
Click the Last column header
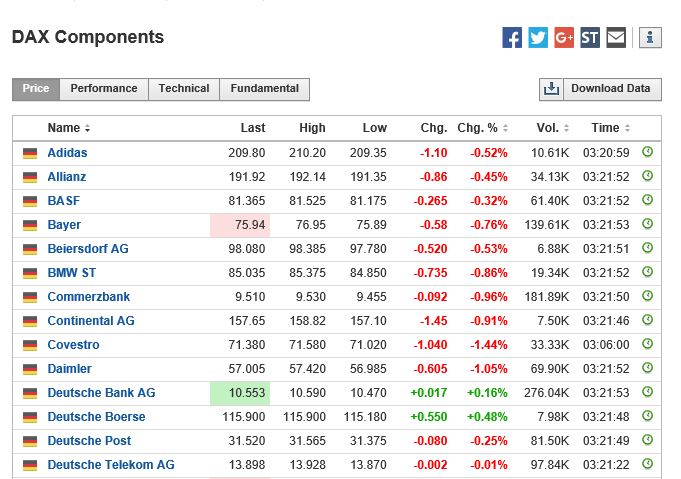pyautogui.click(x=253, y=128)
